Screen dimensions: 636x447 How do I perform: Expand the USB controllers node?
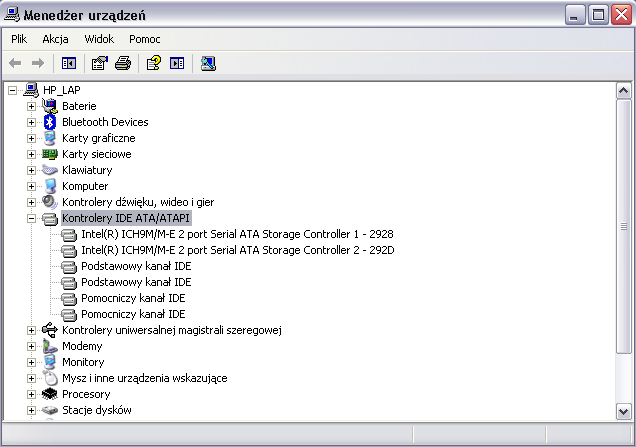(x=31, y=330)
